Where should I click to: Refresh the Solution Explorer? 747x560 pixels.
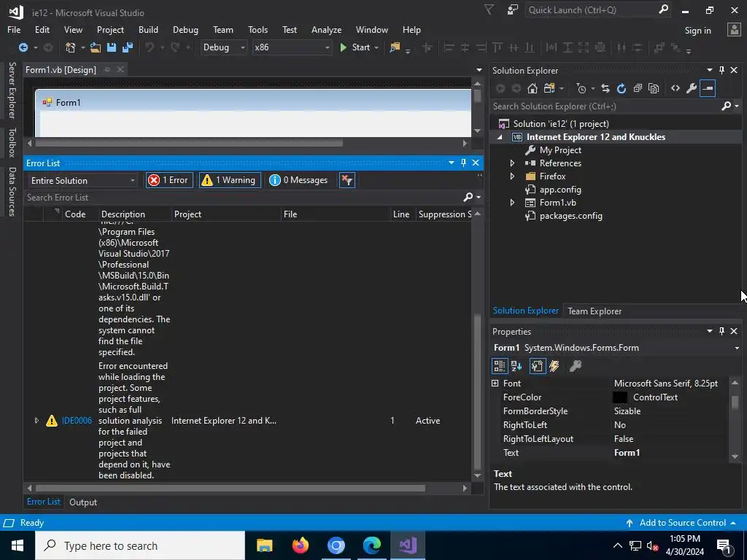[x=622, y=88]
